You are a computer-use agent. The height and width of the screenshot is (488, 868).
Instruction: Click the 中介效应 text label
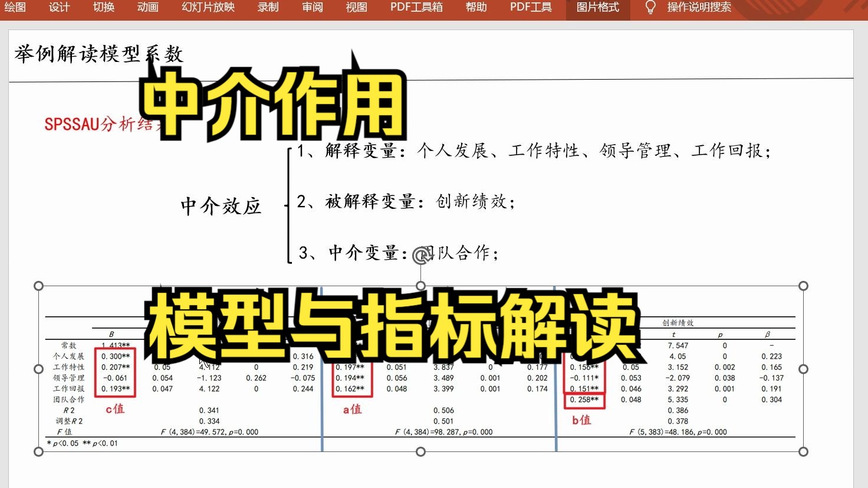(221, 206)
